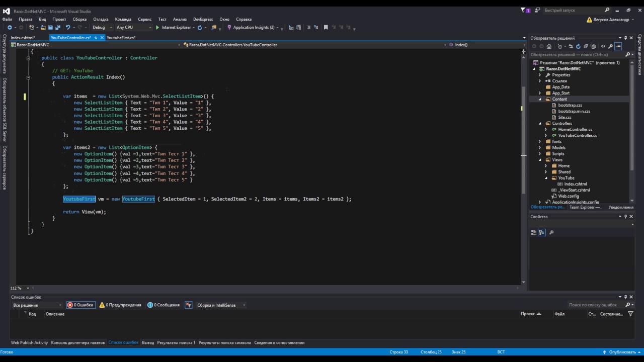Click Show All Files icon in Solution Explorer
The width and height of the screenshot is (644, 362).
593,46
